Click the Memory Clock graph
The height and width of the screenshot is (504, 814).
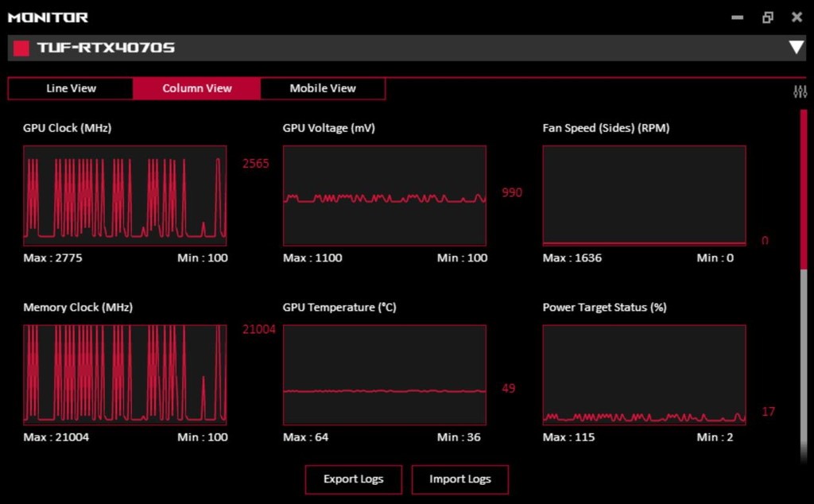(125, 374)
